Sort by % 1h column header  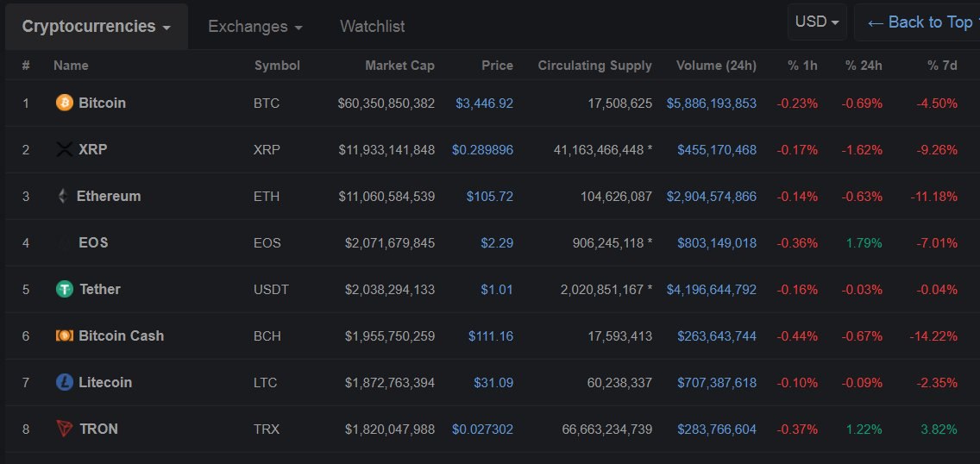pyautogui.click(x=802, y=66)
